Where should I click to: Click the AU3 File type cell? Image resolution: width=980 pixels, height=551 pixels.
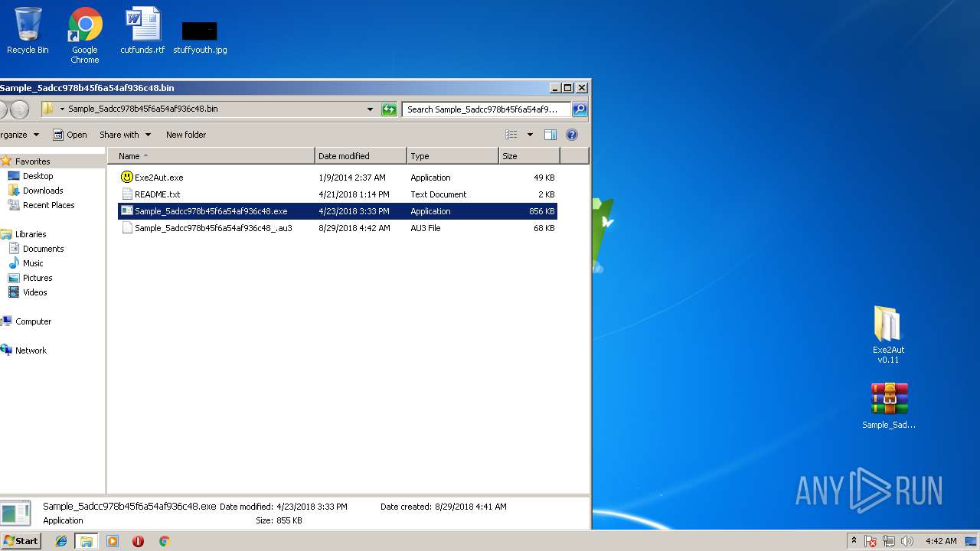pyautogui.click(x=426, y=228)
